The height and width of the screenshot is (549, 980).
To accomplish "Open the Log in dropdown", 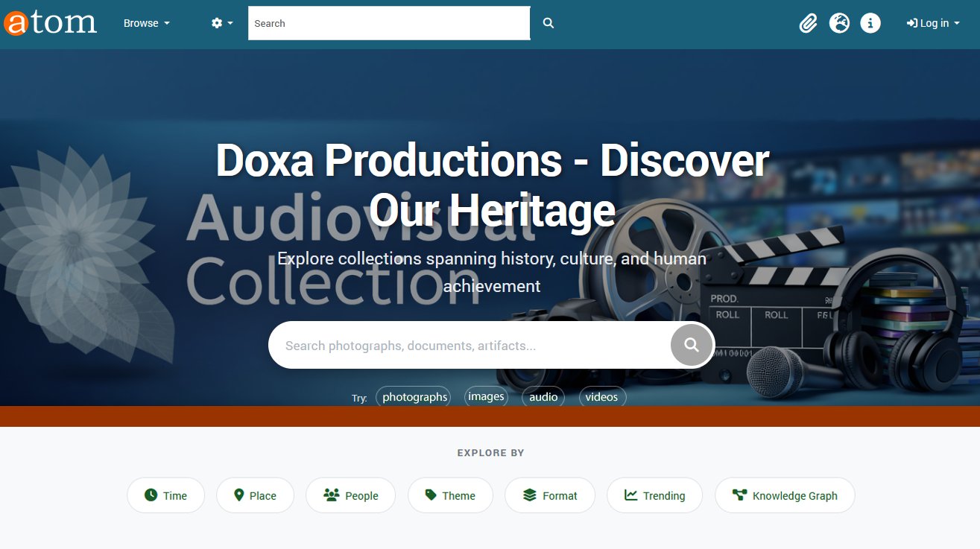I will coord(933,23).
